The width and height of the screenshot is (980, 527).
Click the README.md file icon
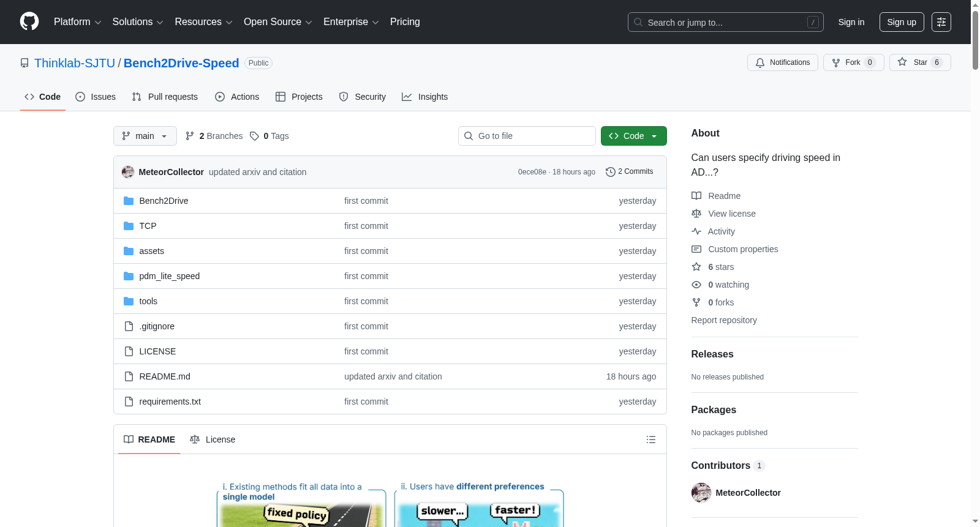pos(129,376)
